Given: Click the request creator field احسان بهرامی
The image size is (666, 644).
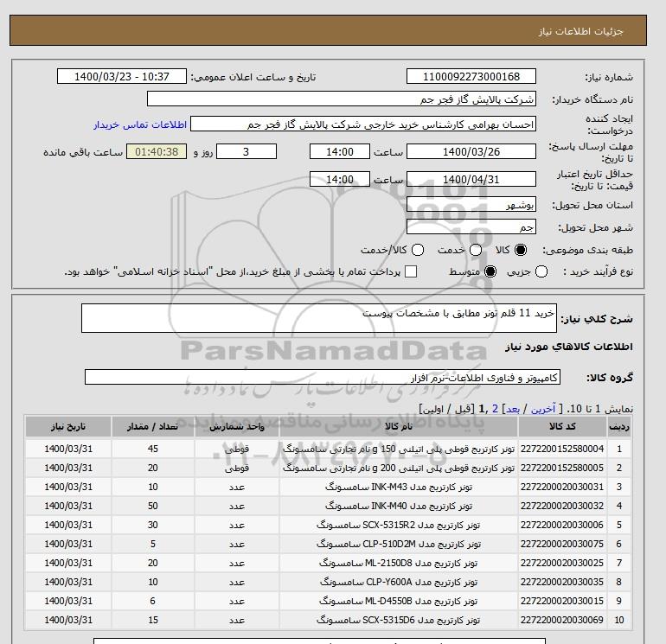Looking at the screenshot, I should tap(363, 124).
